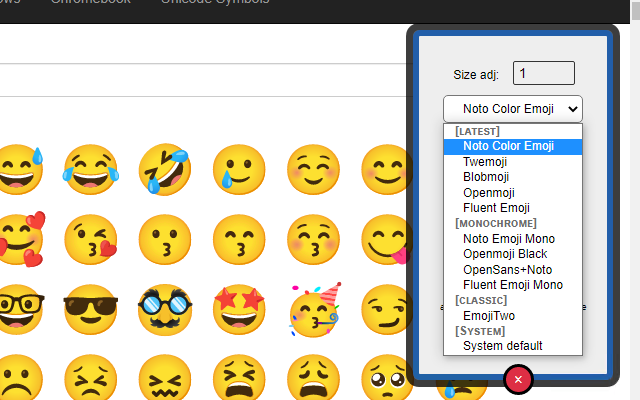Select the smiling face with three hearts emoji

click(x=21, y=240)
